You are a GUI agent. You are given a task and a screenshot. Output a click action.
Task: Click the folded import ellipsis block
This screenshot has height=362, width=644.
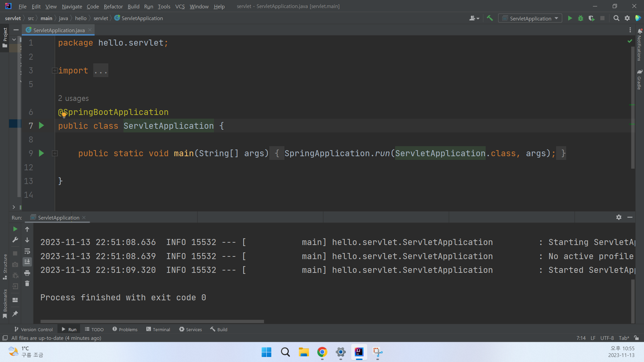101,71
